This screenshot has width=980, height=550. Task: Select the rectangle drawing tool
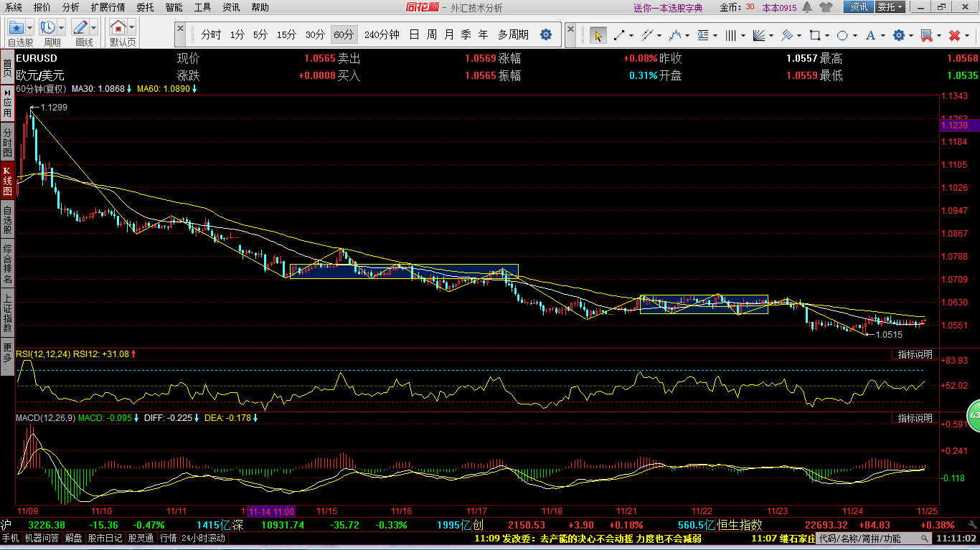pyautogui.click(x=814, y=35)
